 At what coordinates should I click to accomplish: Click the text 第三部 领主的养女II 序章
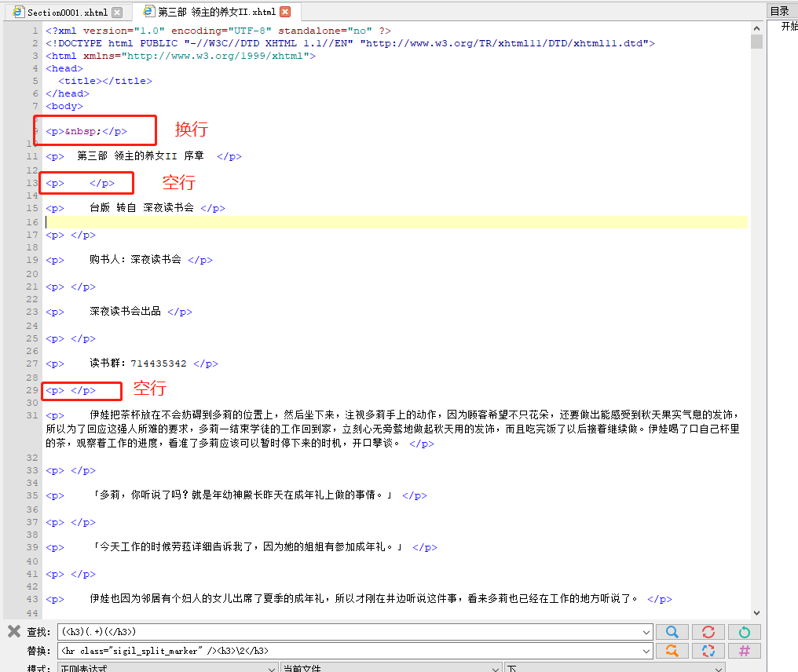[141, 155]
